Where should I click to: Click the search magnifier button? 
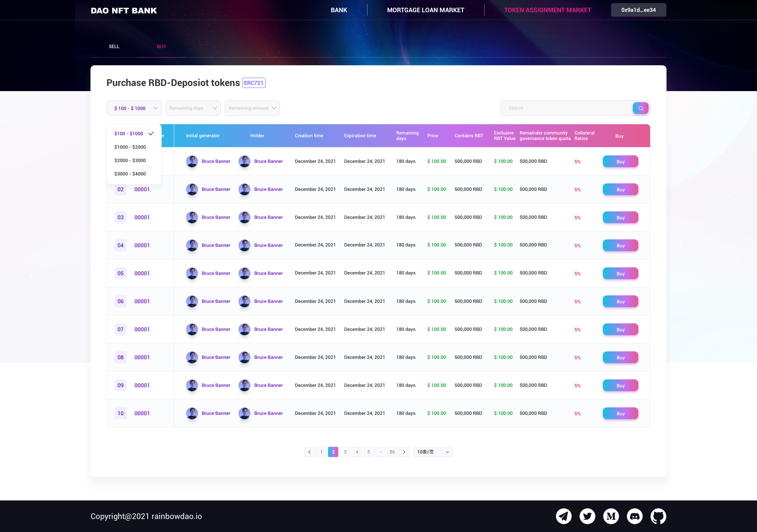640,108
